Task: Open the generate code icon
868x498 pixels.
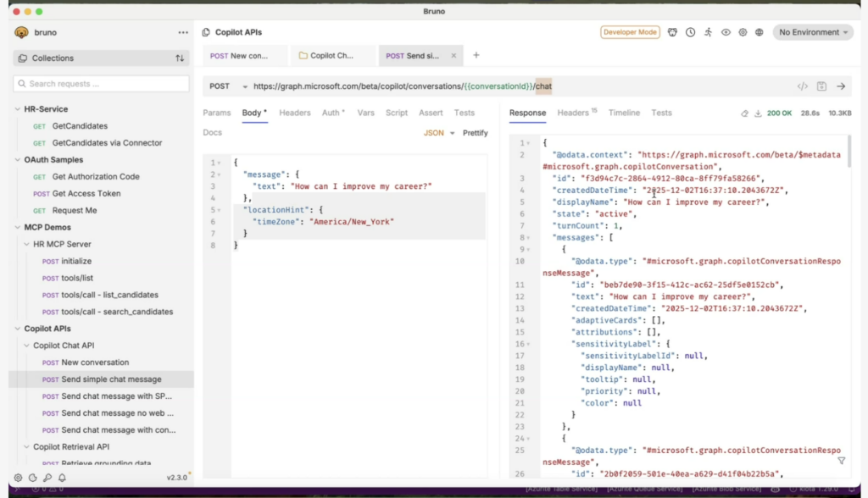Action: click(802, 86)
